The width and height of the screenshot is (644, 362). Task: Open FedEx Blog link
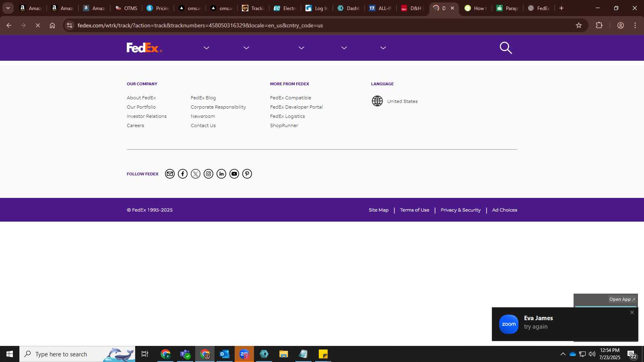click(x=203, y=98)
